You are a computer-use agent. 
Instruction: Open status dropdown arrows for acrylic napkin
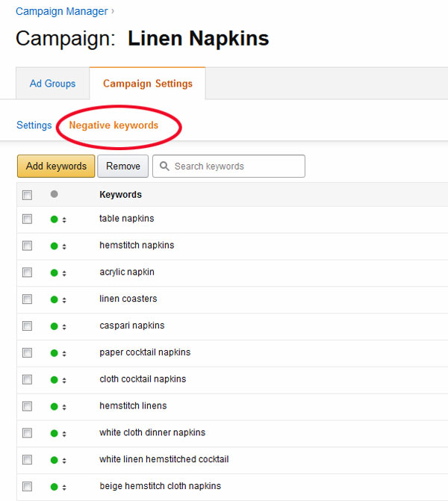[x=64, y=273]
